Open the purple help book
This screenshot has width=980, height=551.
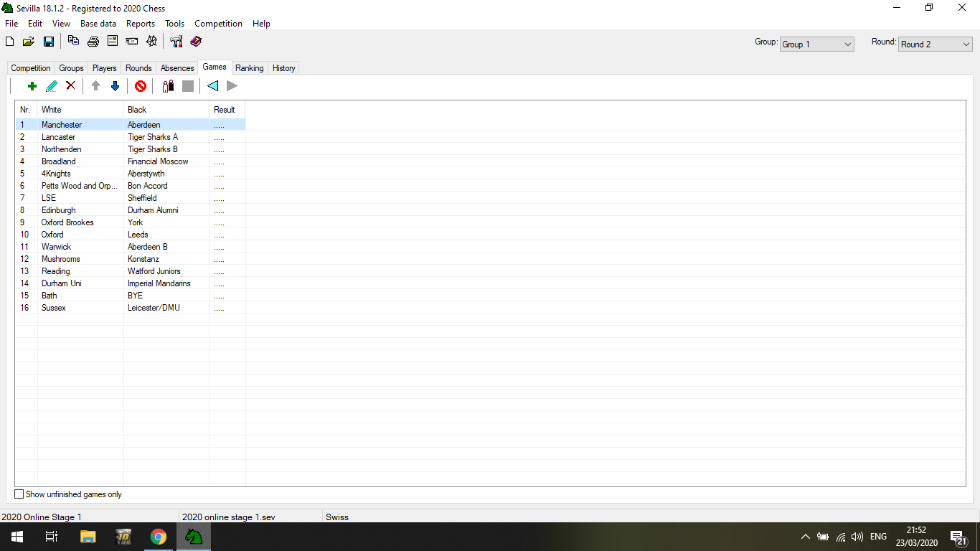click(196, 42)
